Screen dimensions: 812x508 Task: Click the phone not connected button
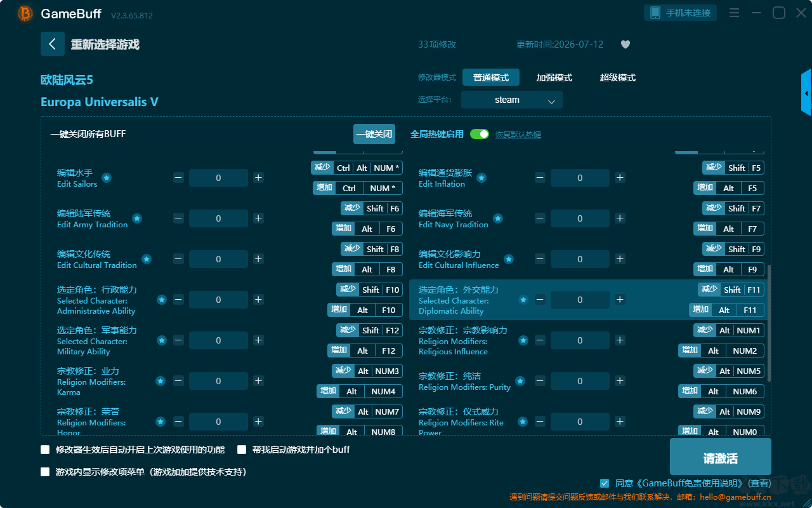681,13
